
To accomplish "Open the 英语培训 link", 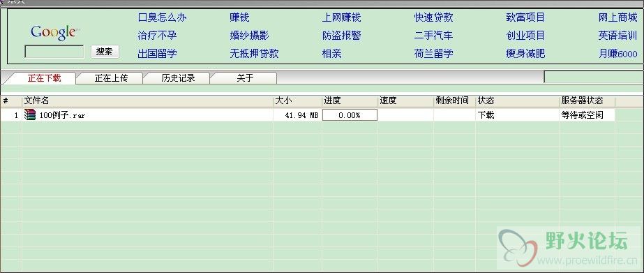I will 617,36.
